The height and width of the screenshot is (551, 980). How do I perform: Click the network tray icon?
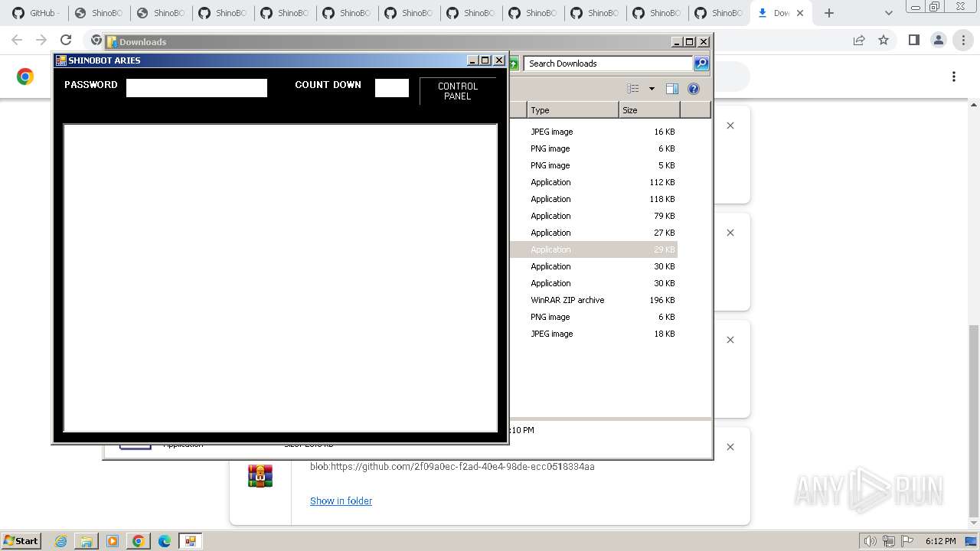coord(889,541)
